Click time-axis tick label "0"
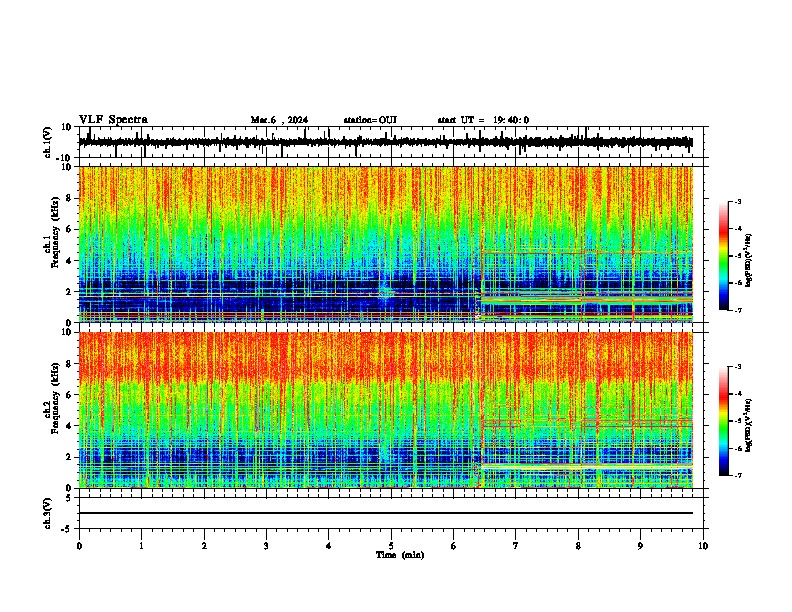 tap(79, 546)
